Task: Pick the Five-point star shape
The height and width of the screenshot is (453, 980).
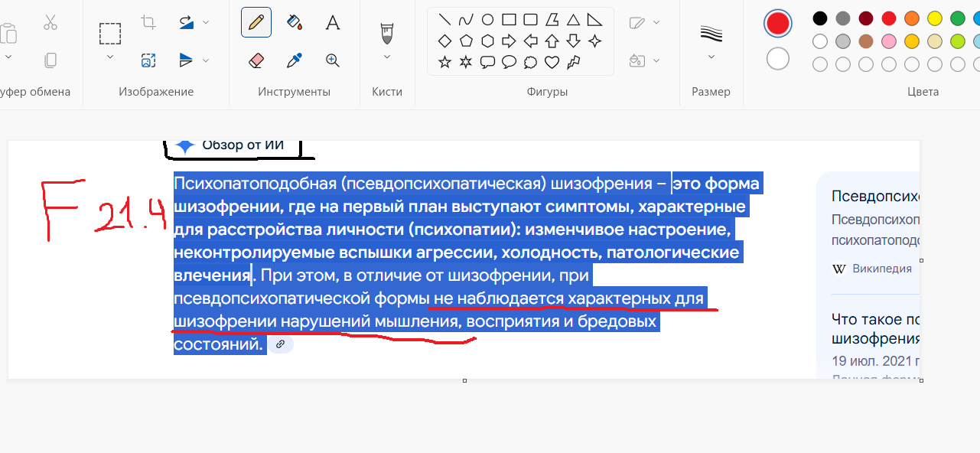Action: pos(444,62)
